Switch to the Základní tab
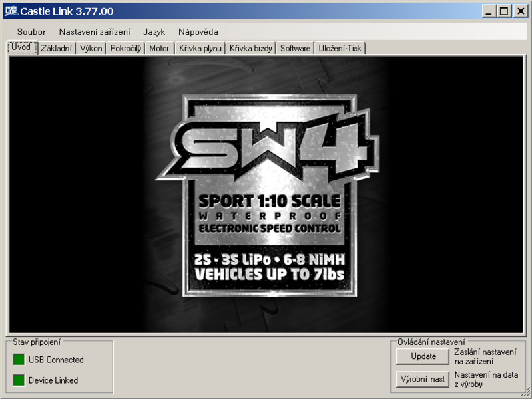 [57, 48]
